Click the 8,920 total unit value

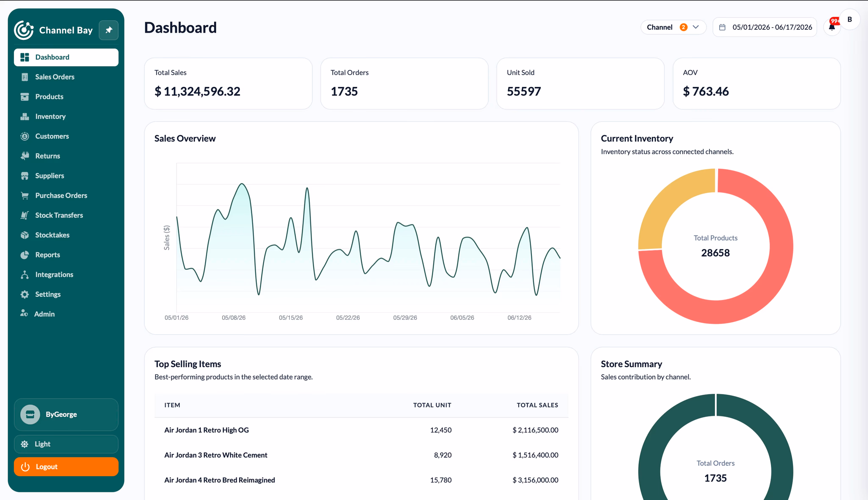coord(442,455)
